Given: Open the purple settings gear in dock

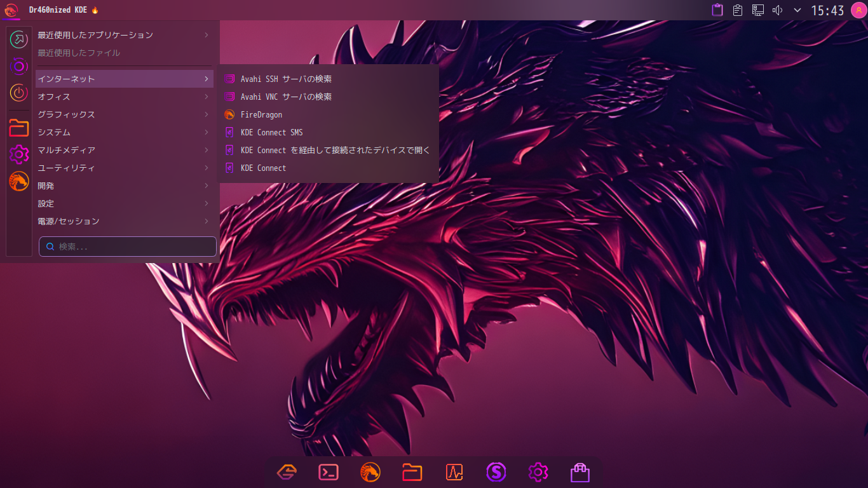Looking at the screenshot, I should click(538, 472).
